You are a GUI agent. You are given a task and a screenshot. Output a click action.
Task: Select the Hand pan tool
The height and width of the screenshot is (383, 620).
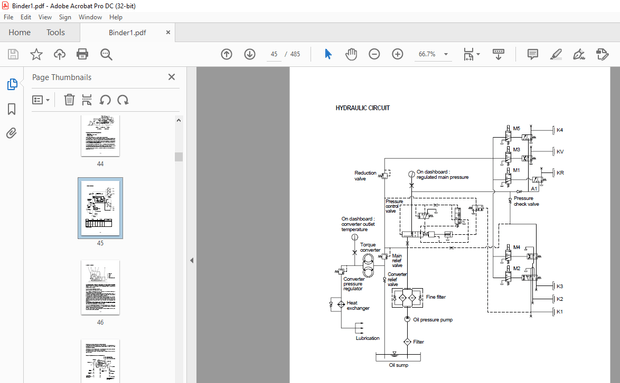coord(351,54)
